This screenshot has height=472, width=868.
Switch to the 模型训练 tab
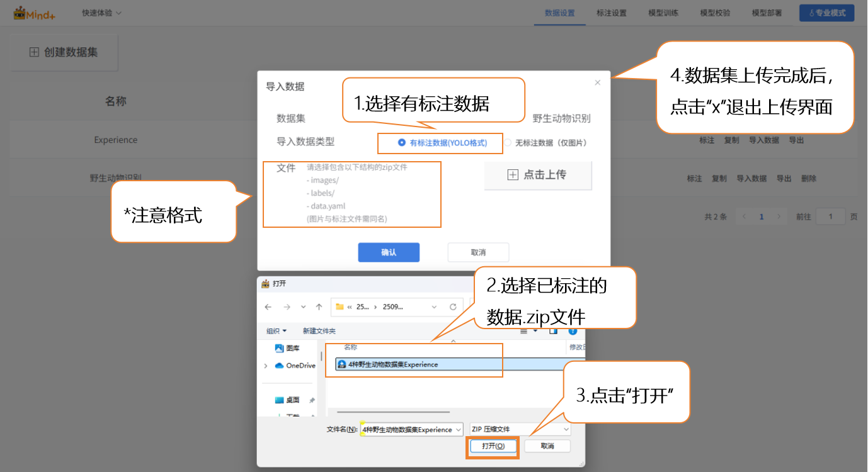663,13
